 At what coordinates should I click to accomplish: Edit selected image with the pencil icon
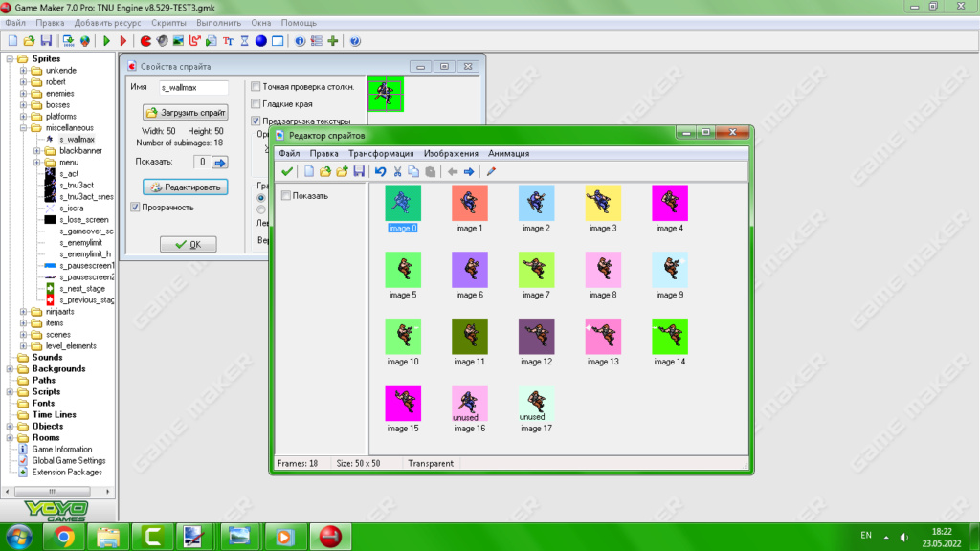[491, 171]
